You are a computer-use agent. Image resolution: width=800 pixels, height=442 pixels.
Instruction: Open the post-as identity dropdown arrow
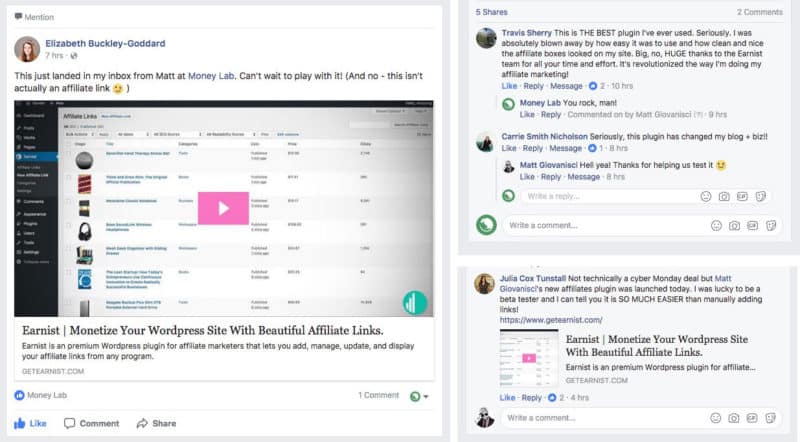tap(426, 397)
